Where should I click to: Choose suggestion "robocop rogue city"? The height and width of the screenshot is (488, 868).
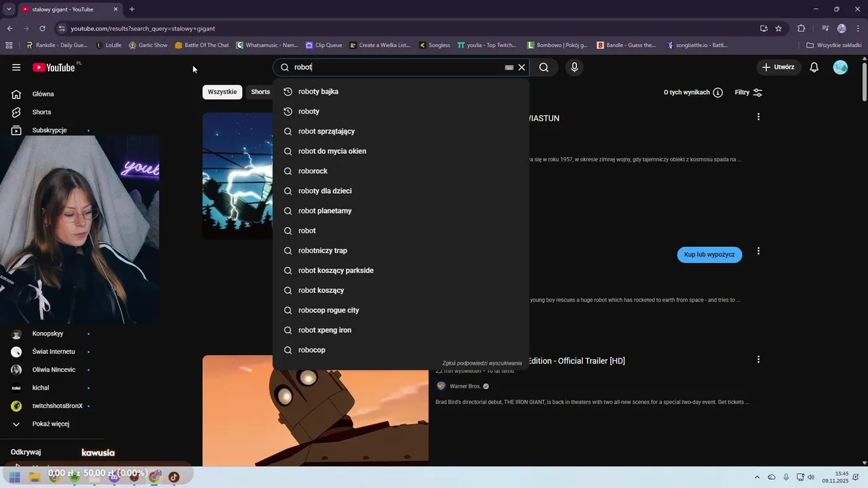click(x=400, y=310)
